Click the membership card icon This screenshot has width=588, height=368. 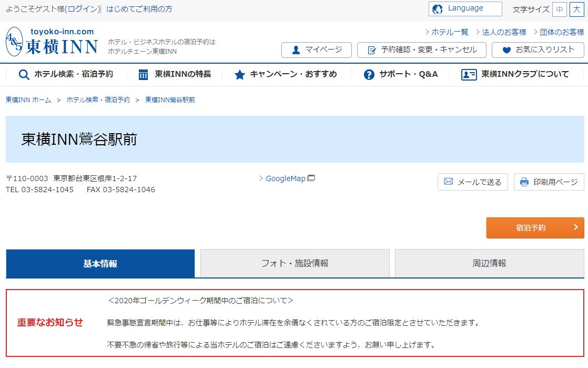tap(469, 74)
